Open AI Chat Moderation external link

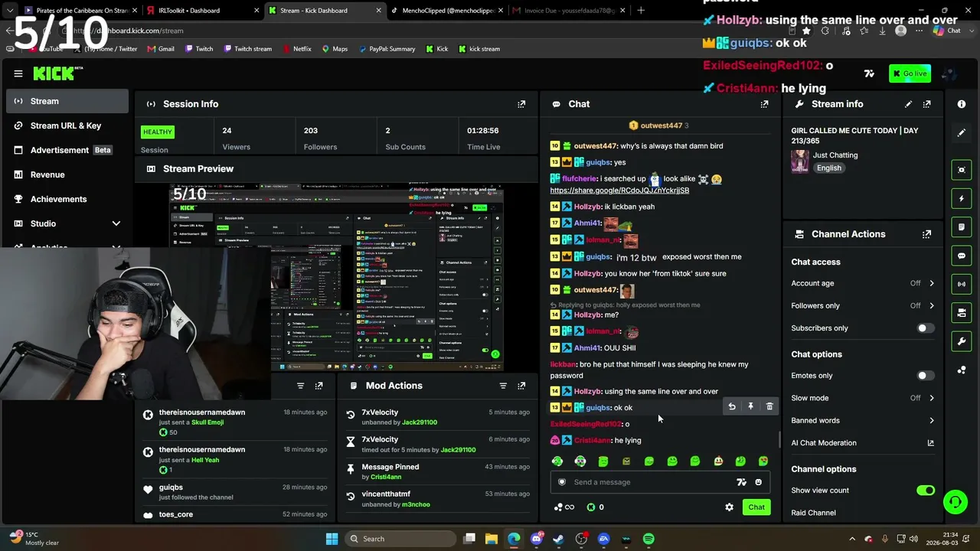[x=931, y=443]
